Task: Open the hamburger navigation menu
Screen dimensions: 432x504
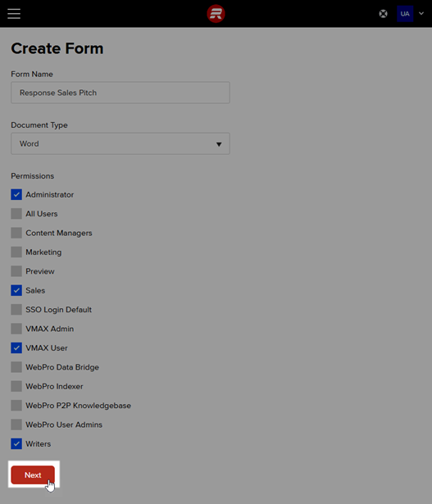Action: (14, 13)
